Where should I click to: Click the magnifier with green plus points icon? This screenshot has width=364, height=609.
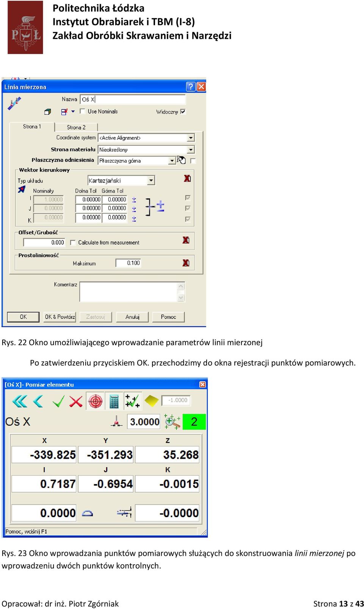pyautogui.click(x=172, y=422)
